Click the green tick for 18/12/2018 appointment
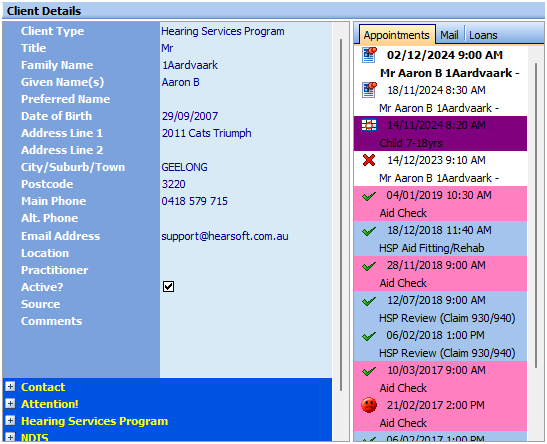 click(369, 231)
